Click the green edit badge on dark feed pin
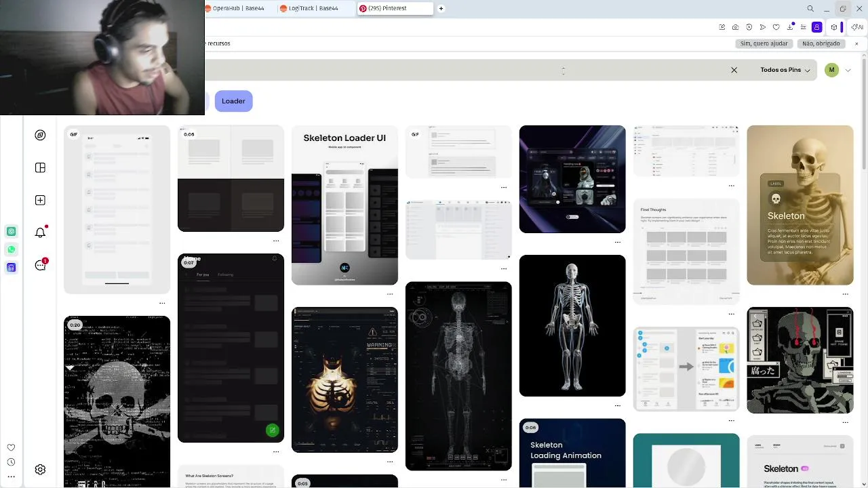The image size is (868, 488). (272, 430)
